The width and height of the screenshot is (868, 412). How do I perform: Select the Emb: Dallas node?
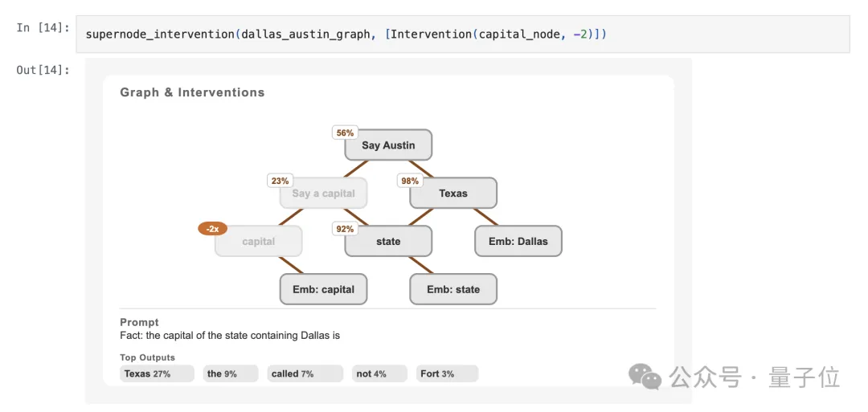(518, 242)
